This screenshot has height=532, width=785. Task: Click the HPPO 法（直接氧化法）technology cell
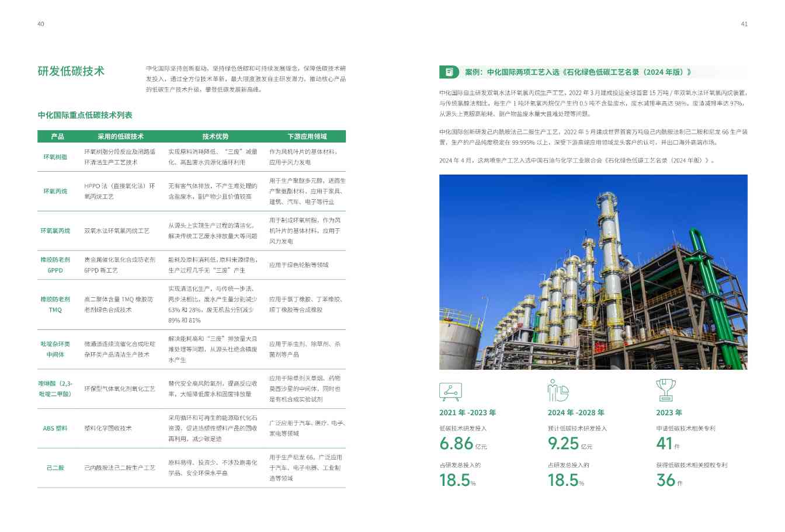pyautogui.click(x=120, y=191)
